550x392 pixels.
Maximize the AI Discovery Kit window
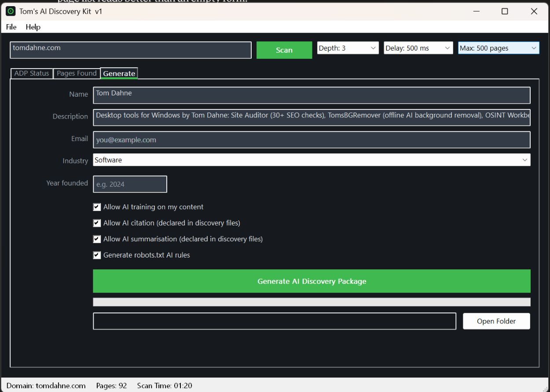505,11
